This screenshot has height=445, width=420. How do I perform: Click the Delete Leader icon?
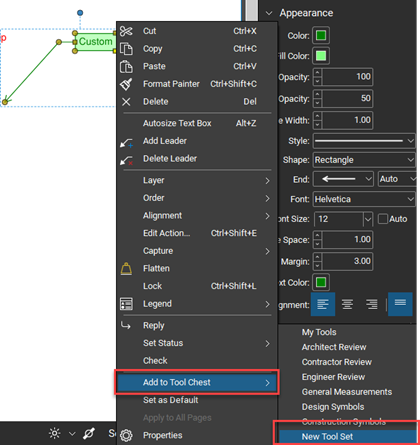tap(126, 160)
